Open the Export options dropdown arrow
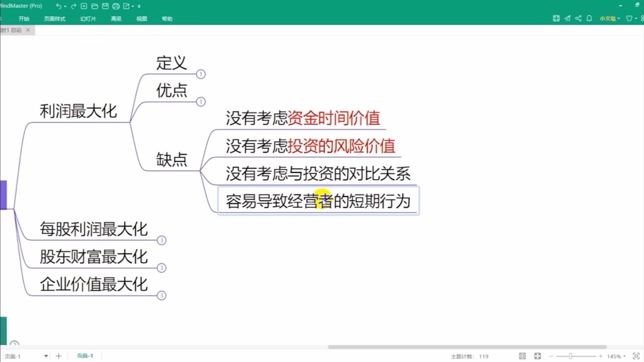The image size is (644, 362). coord(133,7)
